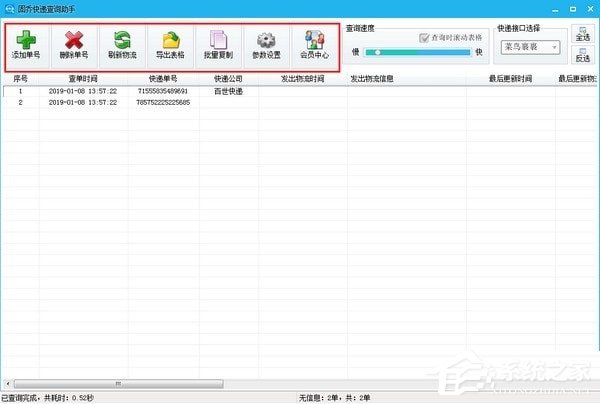Click the 全选 select all button
Viewport: 600px width, 404px height.
583,34
